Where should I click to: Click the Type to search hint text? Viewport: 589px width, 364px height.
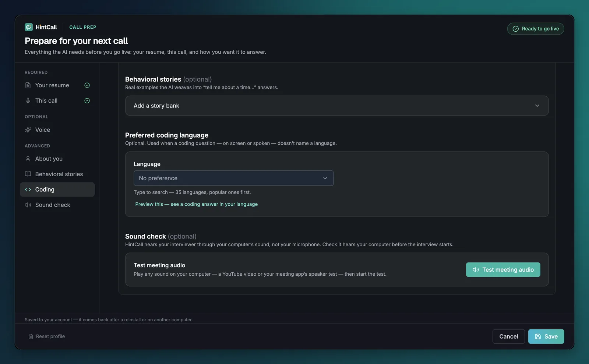click(x=192, y=192)
